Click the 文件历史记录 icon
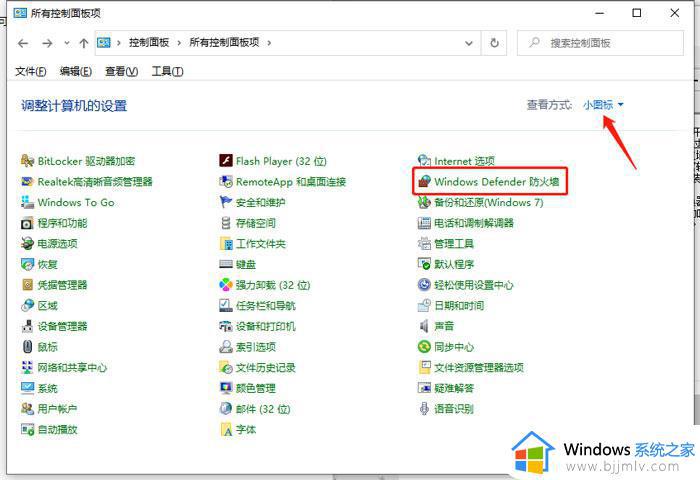This screenshot has height=480, width=700. pyautogui.click(x=226, y=367)
